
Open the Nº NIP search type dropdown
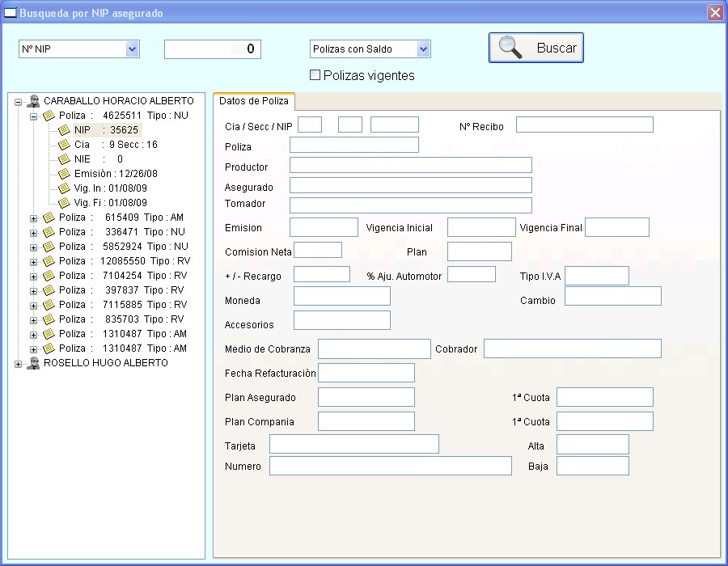[x=133, y=49]
